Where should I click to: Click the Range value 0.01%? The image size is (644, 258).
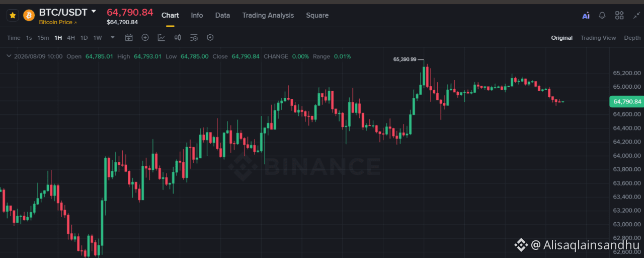342,56
